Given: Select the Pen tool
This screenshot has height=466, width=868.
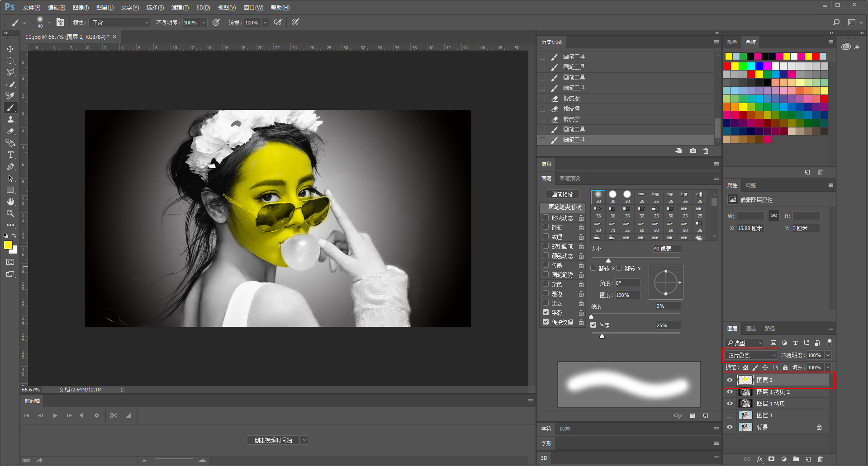Looking at the screenshot, I should click(10, 166).
